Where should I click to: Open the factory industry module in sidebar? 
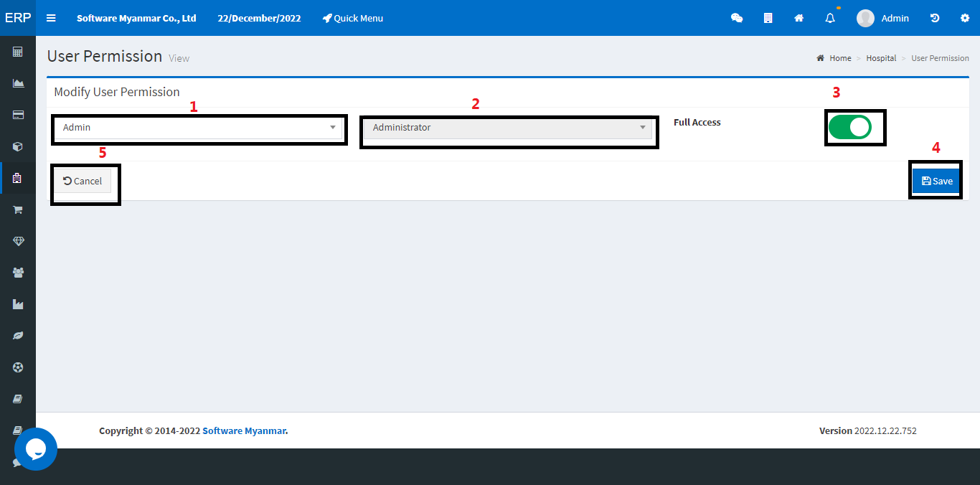click(18, 304)
